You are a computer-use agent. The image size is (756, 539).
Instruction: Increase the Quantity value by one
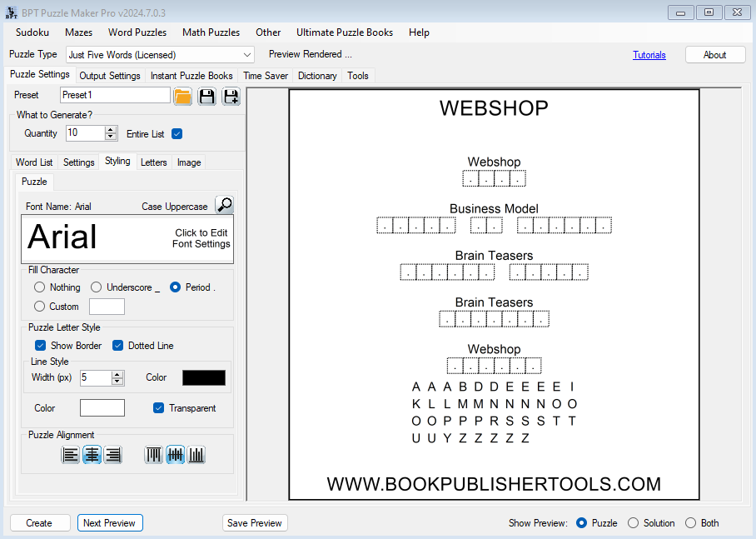tap(112, 130)
